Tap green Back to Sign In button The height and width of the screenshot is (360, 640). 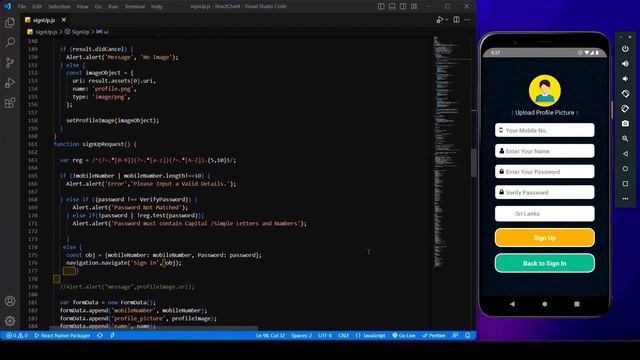(544, 263)
